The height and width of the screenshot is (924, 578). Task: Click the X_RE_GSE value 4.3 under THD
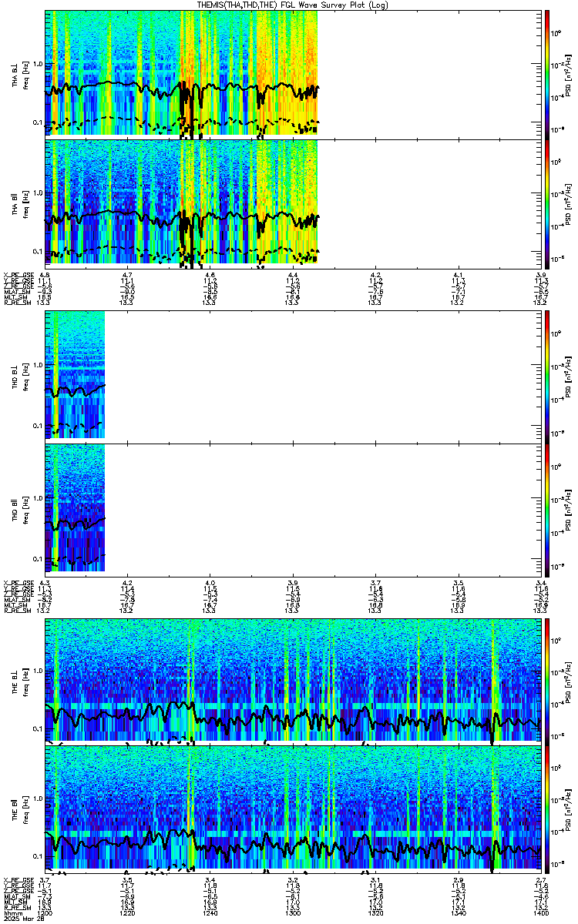[x=45, y=583]
